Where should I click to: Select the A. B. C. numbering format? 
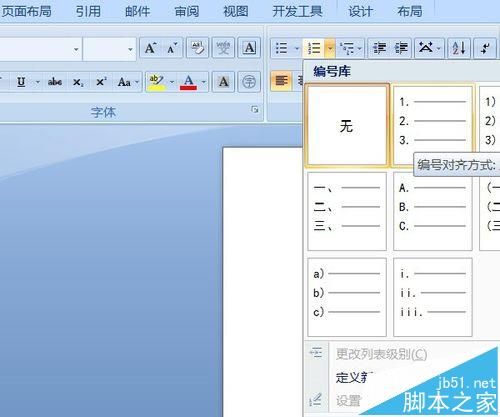point(433,211)
